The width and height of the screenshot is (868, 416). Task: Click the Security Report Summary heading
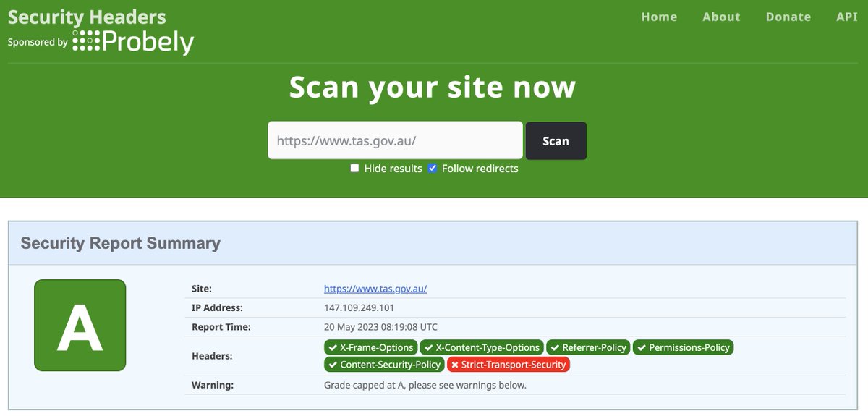click(121, 243)
